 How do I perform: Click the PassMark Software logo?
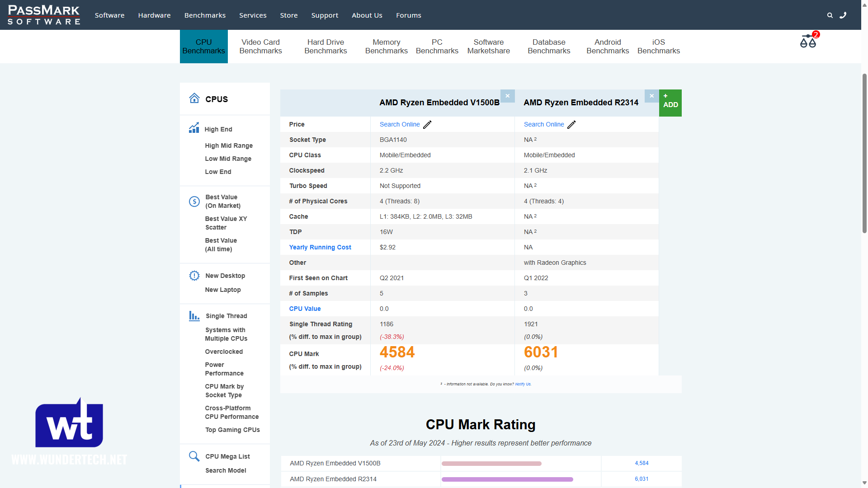coord(44,15)
